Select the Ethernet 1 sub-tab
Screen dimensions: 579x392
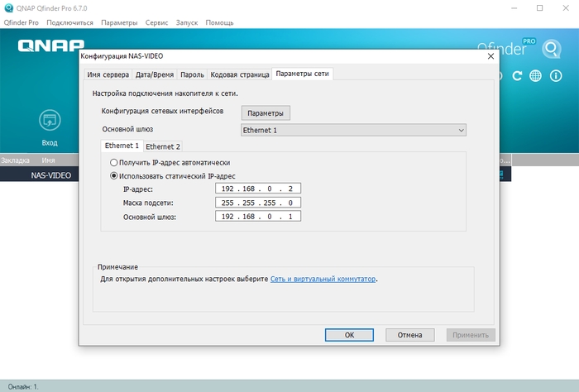coord(122,146)
